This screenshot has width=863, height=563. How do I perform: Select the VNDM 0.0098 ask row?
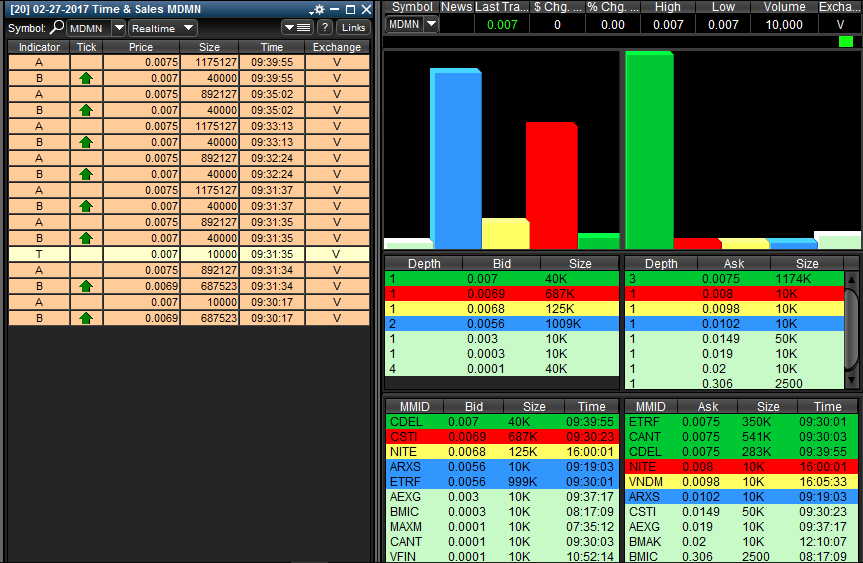[x=741, y=482]
